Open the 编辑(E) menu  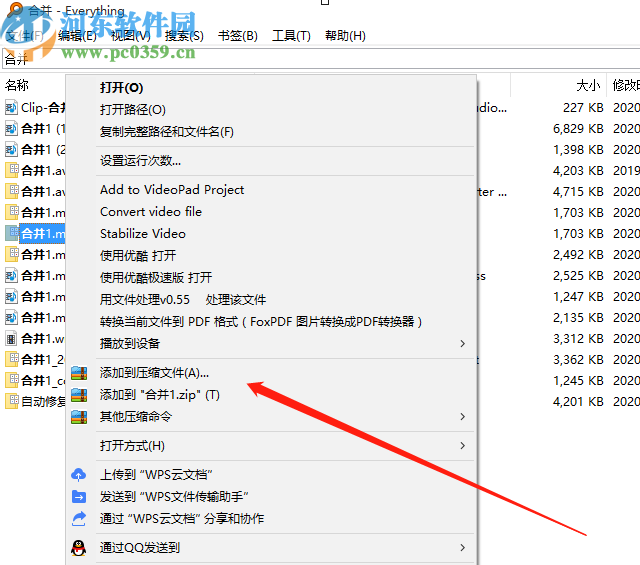[77, 36]
